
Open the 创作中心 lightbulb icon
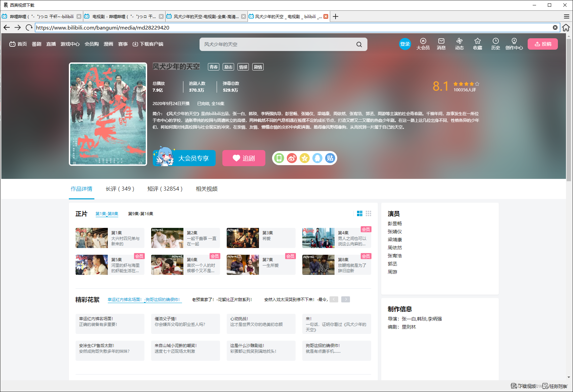(514, 44)
